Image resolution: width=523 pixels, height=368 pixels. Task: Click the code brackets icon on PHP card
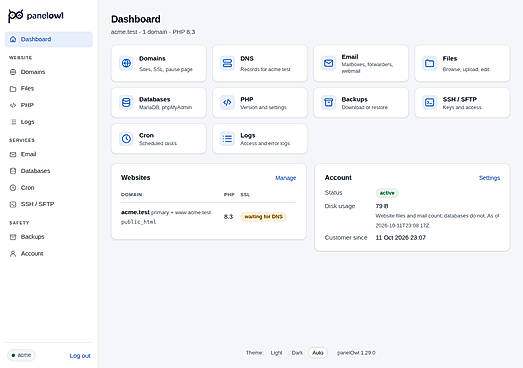click(227, 102)
